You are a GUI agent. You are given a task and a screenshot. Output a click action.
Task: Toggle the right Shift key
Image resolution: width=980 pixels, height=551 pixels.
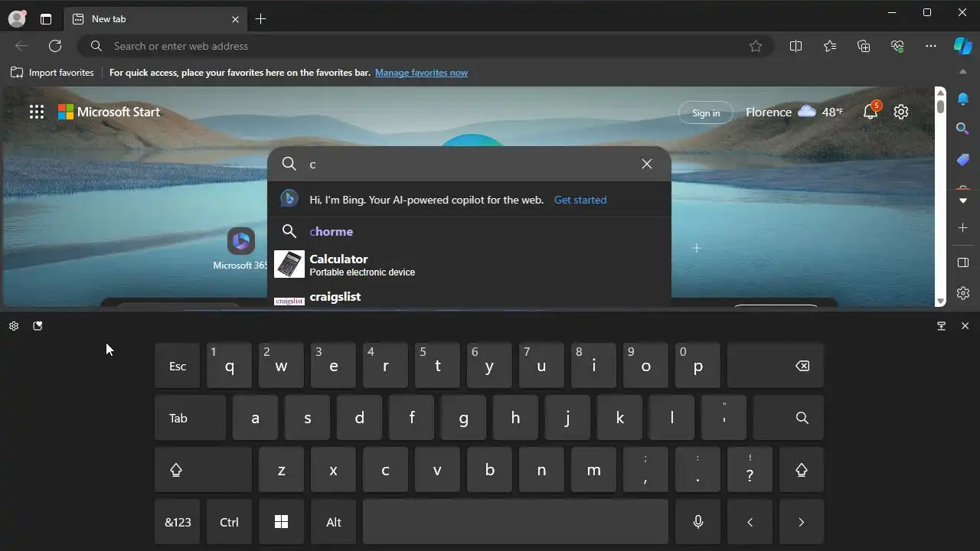[802, 470]
